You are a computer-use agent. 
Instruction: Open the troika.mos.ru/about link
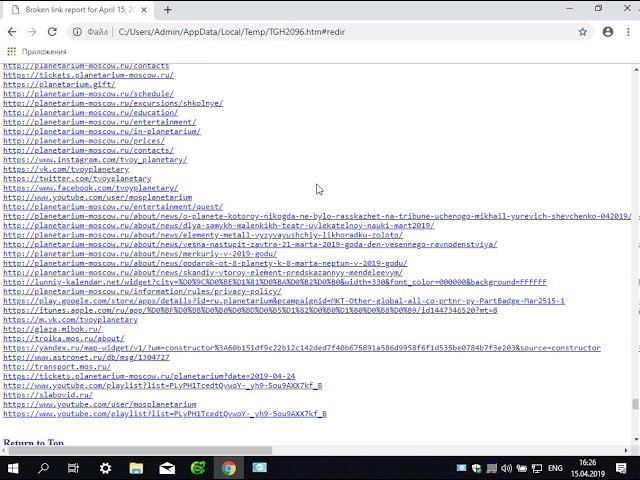click(x=64, y=338)
